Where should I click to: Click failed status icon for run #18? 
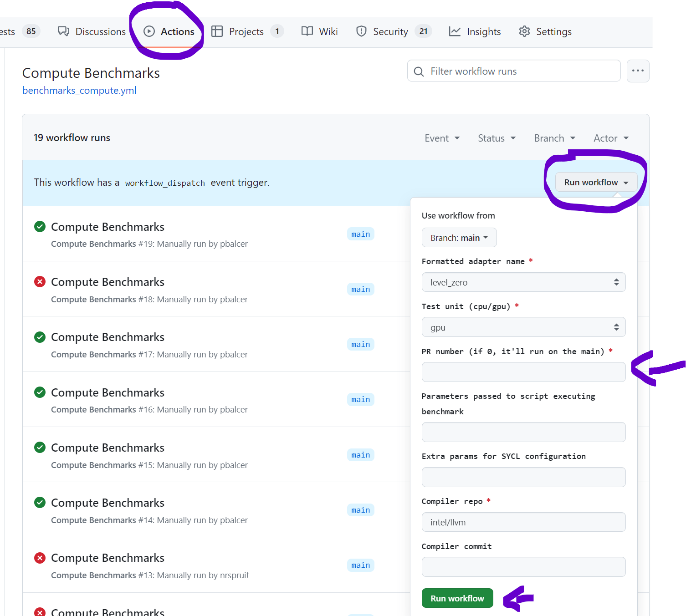pos(40,281)
